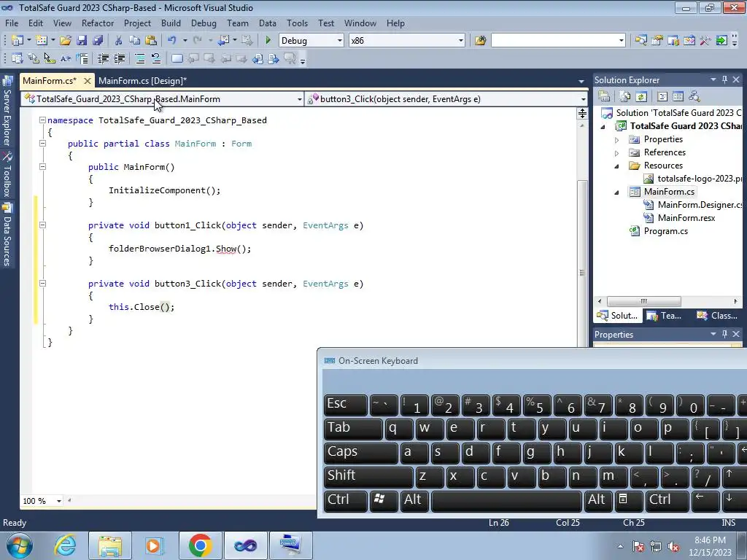This screenshot has height=560, width=747.
Task: Open the class selector dropdown for MainForm
Action: click(300, 99)
